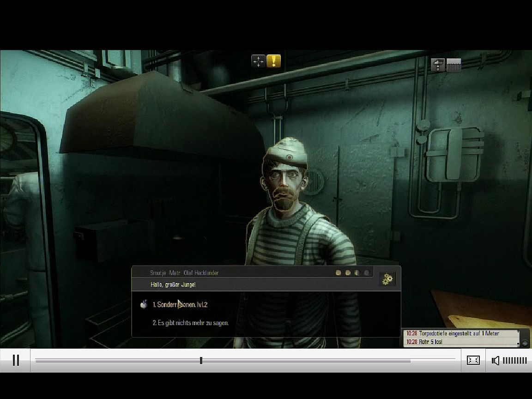
Task: Click the apple icon beside option 1
Action: click(144, 304)
